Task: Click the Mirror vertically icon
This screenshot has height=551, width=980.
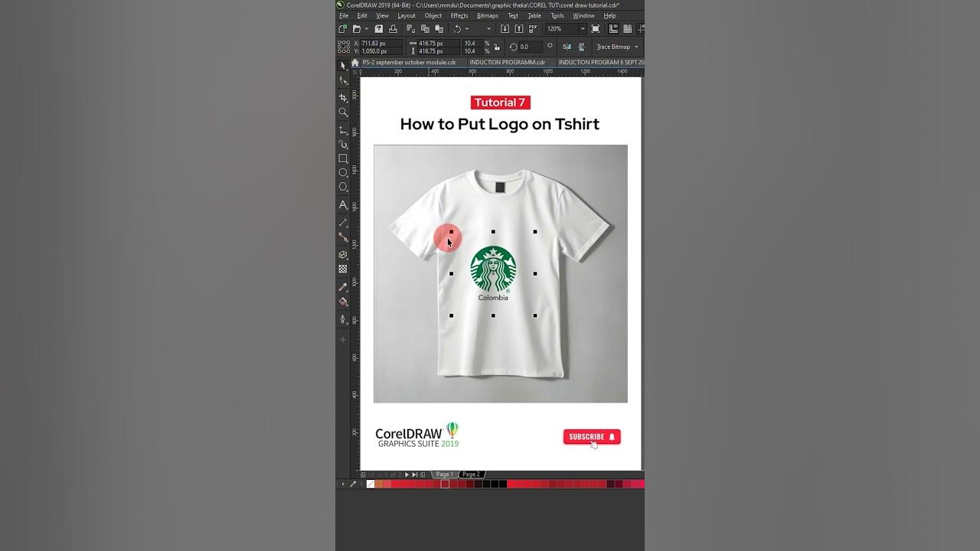Action: pyautogui.click(x=581, y=47)
